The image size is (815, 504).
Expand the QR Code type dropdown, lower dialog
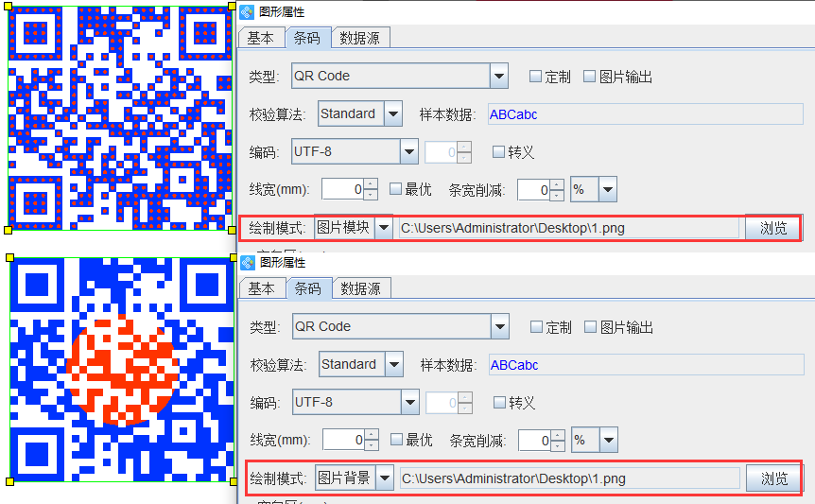(500, 326)
